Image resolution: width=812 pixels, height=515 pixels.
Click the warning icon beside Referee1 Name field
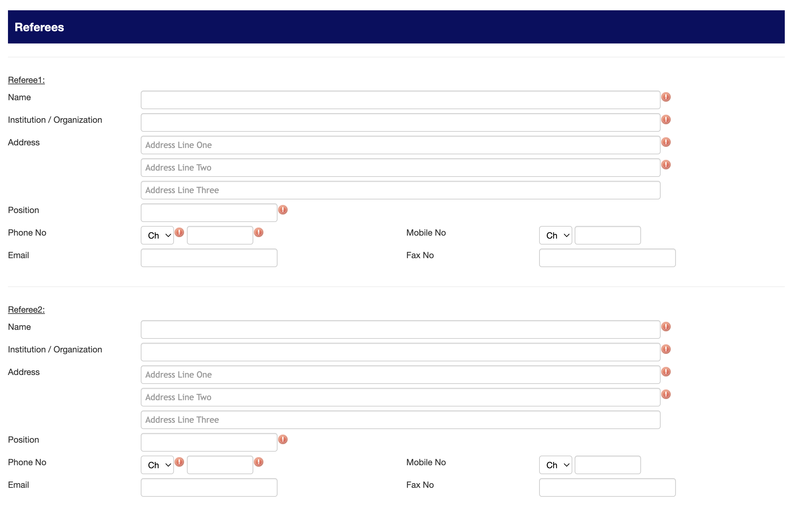coord(666,97)
